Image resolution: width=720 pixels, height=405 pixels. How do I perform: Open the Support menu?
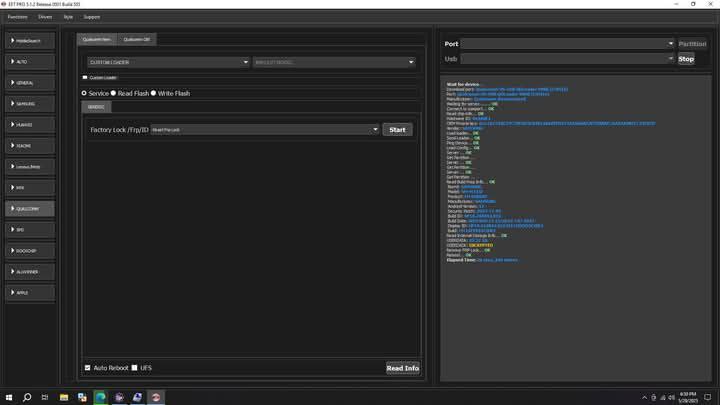pos(91,17)
